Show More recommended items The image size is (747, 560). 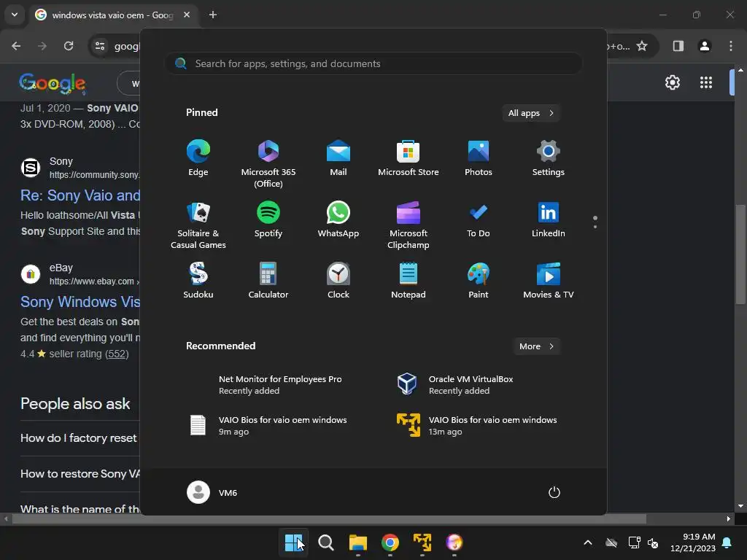pos(536,346)
